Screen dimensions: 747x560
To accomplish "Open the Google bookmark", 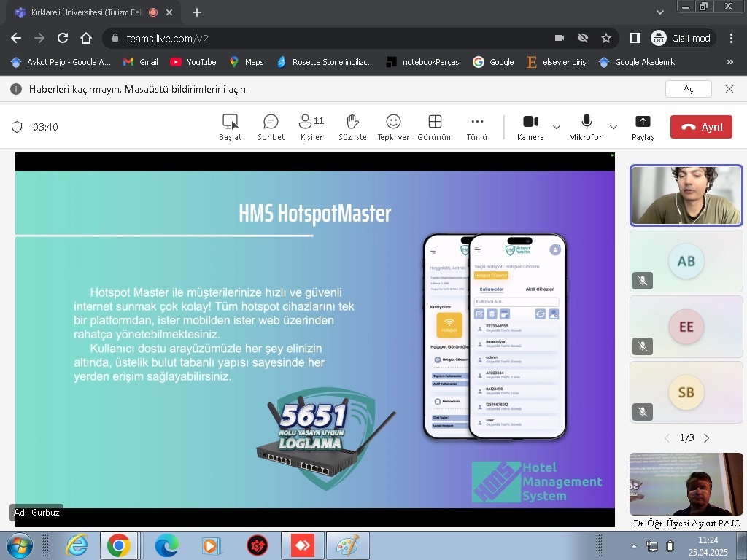I will 493,62.
